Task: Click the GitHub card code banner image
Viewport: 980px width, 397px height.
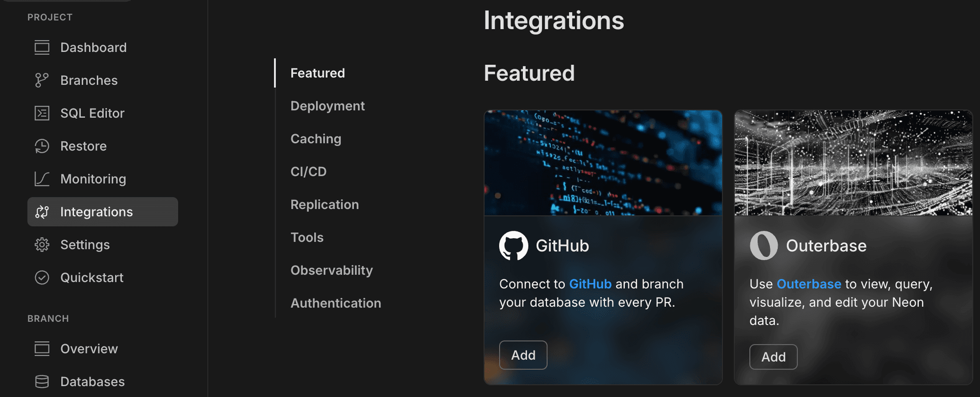Action: 603,163
